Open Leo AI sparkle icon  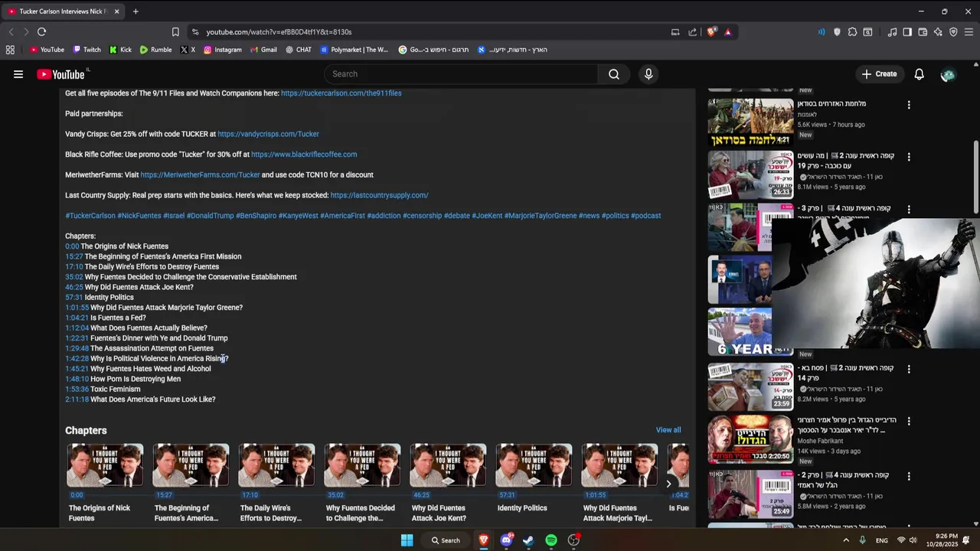938,32
